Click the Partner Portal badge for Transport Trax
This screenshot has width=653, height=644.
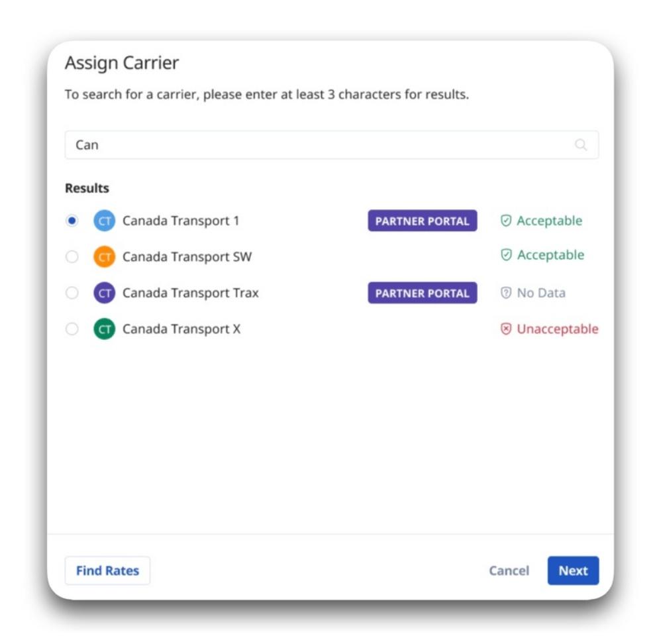pos(422,293)
